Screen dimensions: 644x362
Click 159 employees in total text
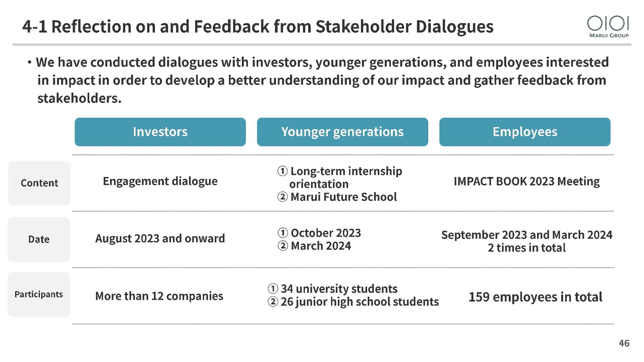pos(535,297)
